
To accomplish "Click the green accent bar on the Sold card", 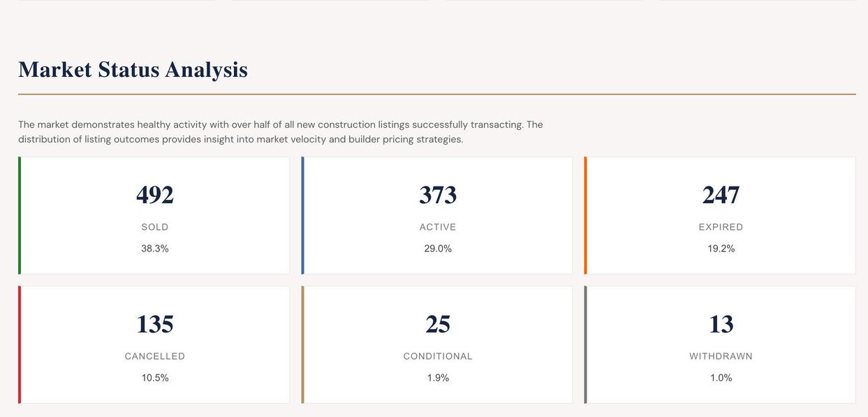I will 20,215.
